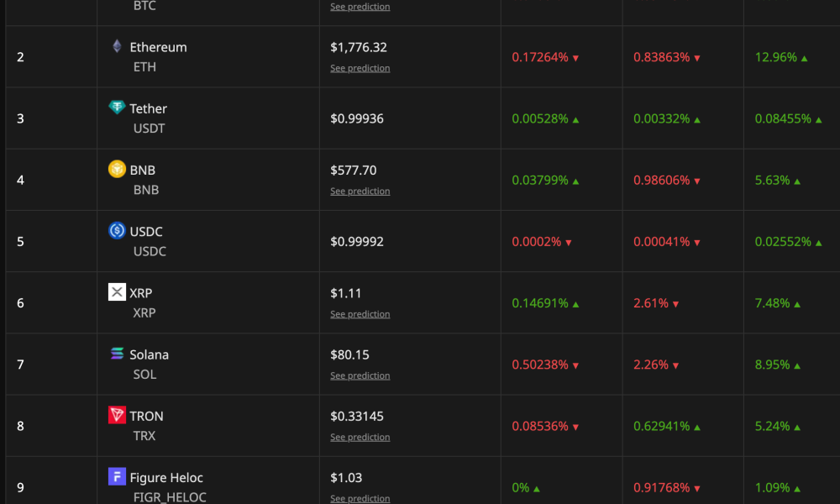
Task: Click Ethereum change value 0.17264%
Action: click(539, 57)
